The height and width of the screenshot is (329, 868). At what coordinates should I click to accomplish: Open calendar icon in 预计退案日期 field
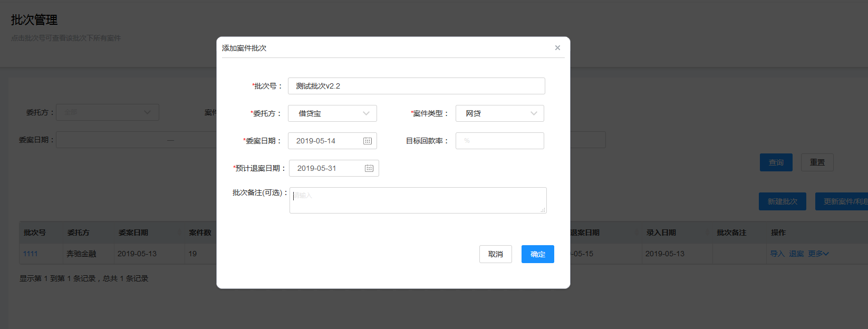point(369,168)
